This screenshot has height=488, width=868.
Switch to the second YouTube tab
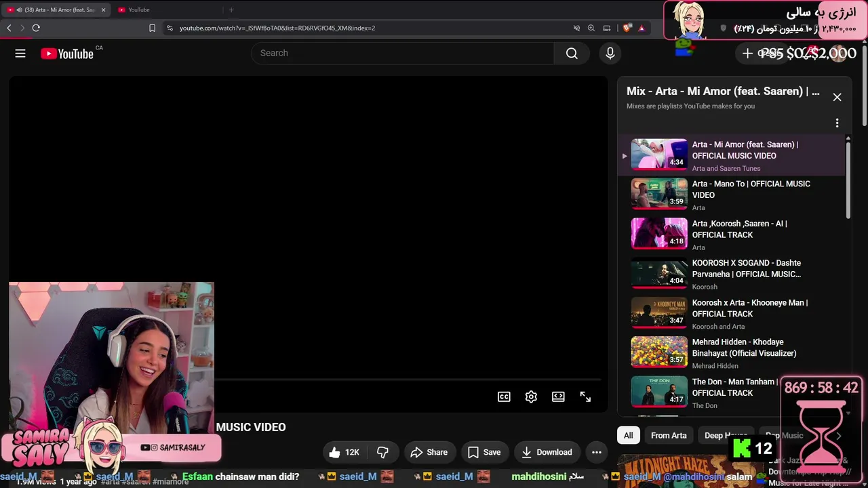(x=166, y=9)
